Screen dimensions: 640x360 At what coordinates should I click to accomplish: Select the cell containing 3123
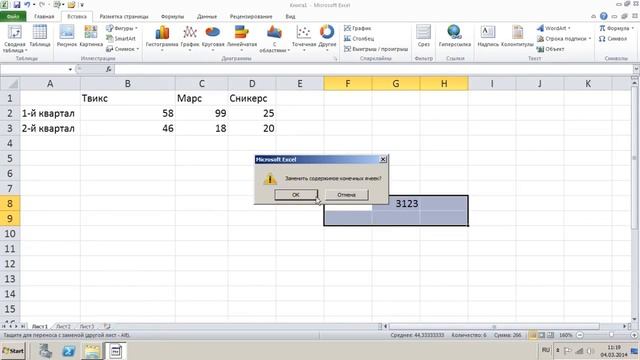click(396, 203)
